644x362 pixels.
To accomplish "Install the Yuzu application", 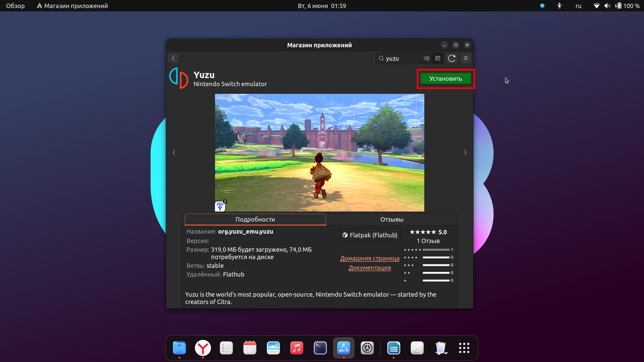I will pyautogui.click(x=445, y=79).
